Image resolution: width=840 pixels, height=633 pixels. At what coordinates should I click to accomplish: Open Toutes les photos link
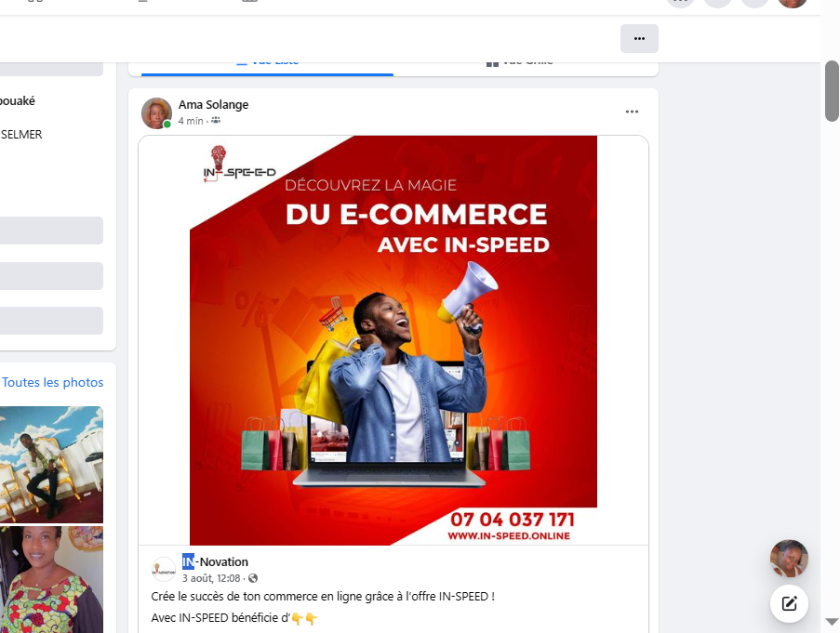tap(52, 383)
